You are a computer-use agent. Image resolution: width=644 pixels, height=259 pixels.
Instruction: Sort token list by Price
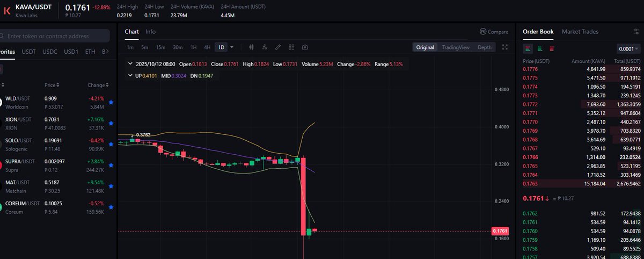coord(52,85)
